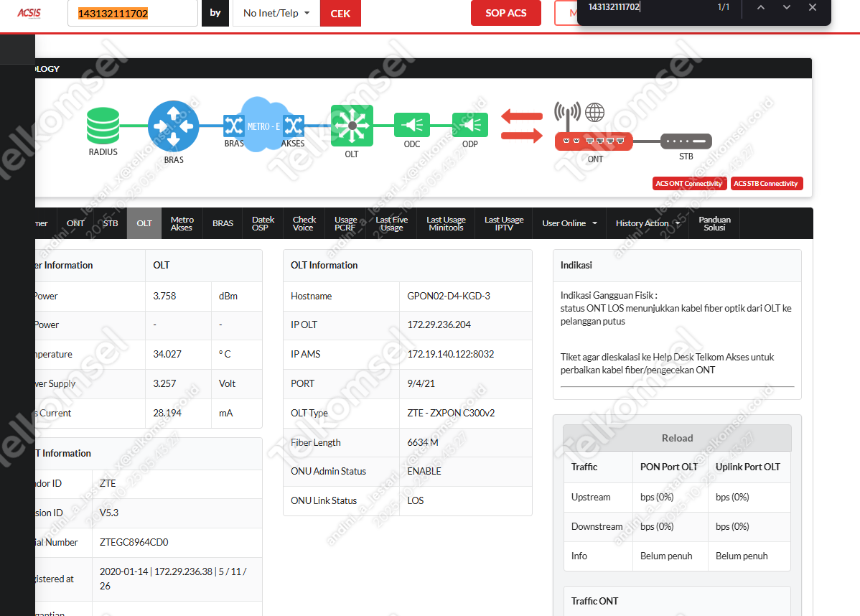Select OLT type ZTE - ZXPON C300v2
The width and height of the screenshot is (860, 616).
tap(451, 413)
